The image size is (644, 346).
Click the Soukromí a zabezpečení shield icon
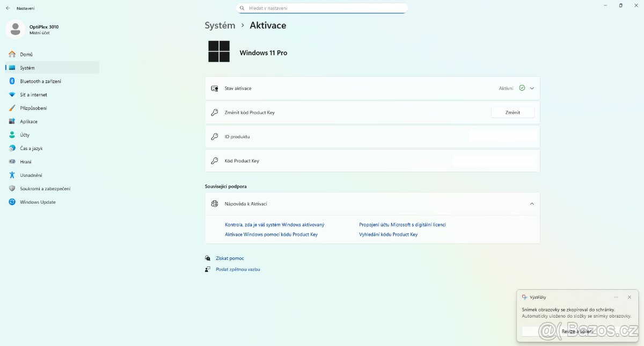tap(12, 189)
